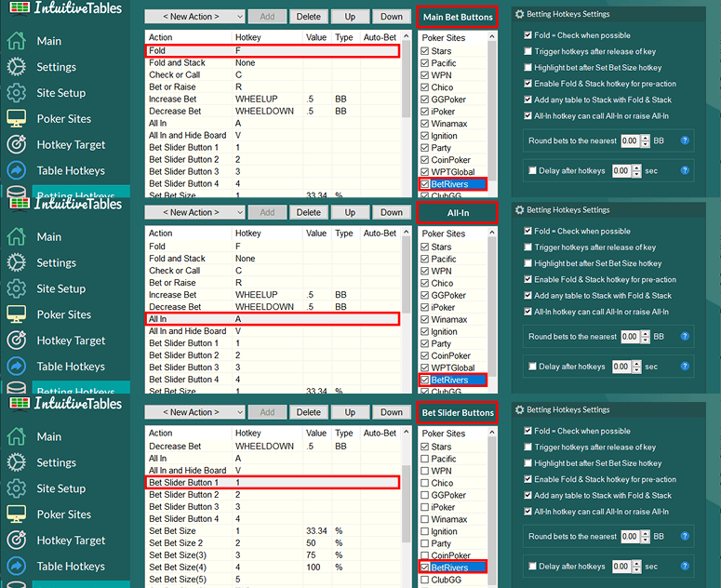Click Round bets value field in Bet Slider Buttons panel
721x588 pixels.
[x=631, y=536]
